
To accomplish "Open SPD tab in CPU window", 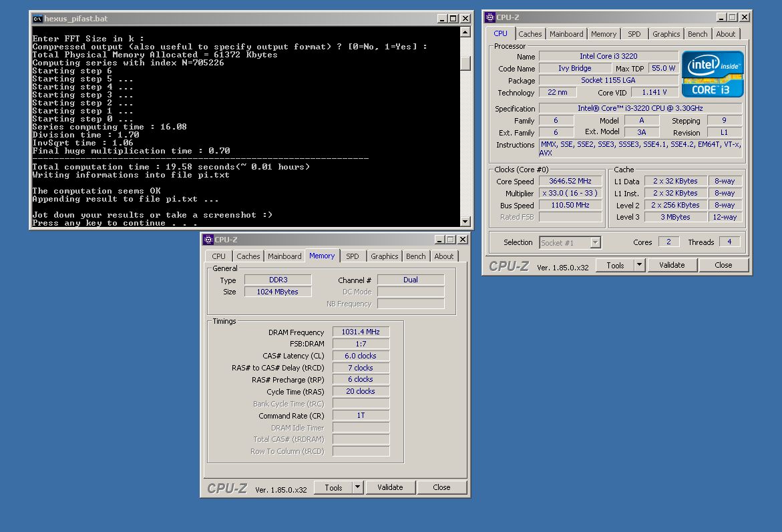I will 634,34.
